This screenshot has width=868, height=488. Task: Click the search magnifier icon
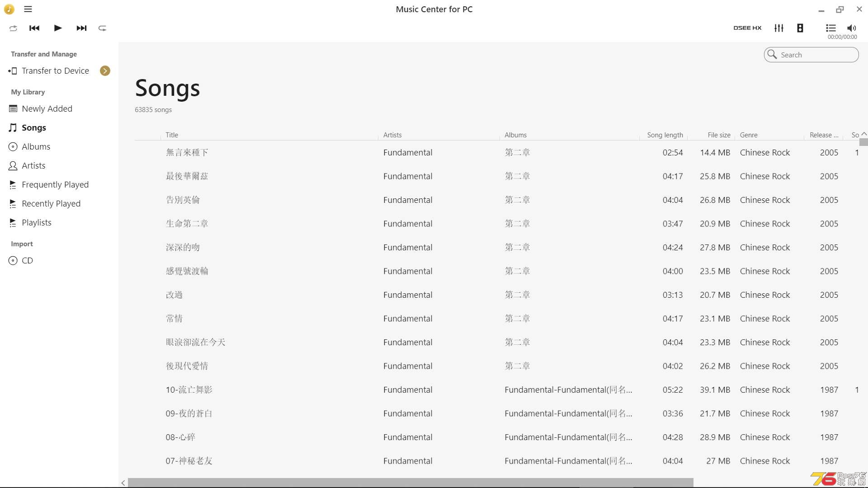pyautogui.click(x=772, y=54)
